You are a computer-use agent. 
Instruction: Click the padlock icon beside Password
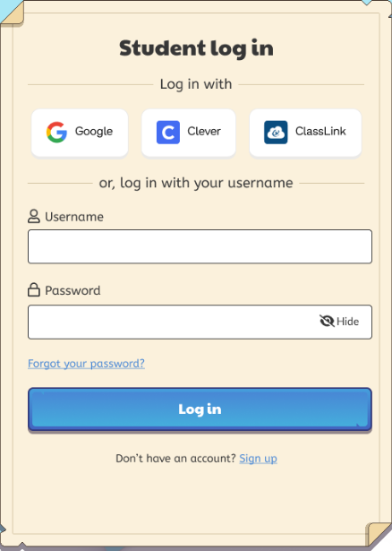[34, 290]
